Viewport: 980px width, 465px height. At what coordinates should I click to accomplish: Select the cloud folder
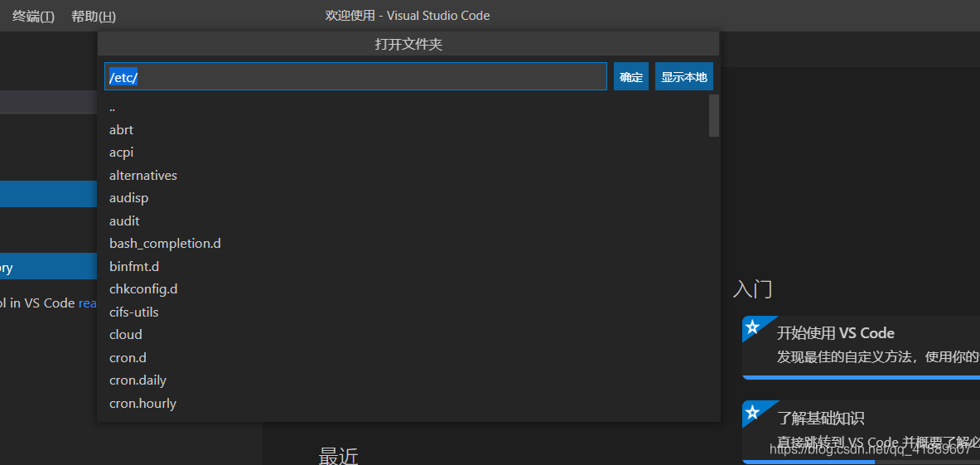pos(408,334)
